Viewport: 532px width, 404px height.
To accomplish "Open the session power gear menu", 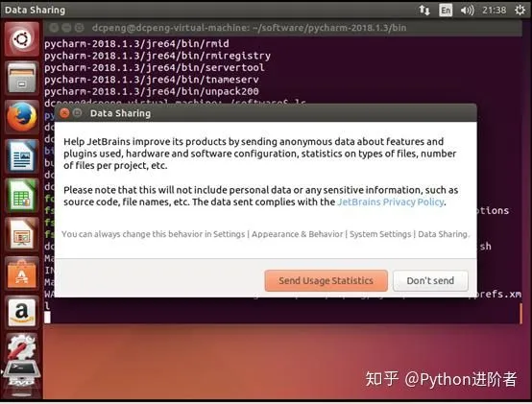I will [520, 11].
